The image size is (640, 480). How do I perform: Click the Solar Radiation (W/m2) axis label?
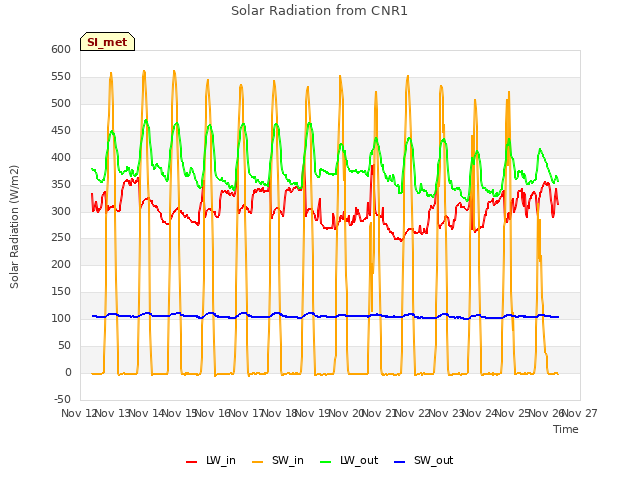pos(14,227)
